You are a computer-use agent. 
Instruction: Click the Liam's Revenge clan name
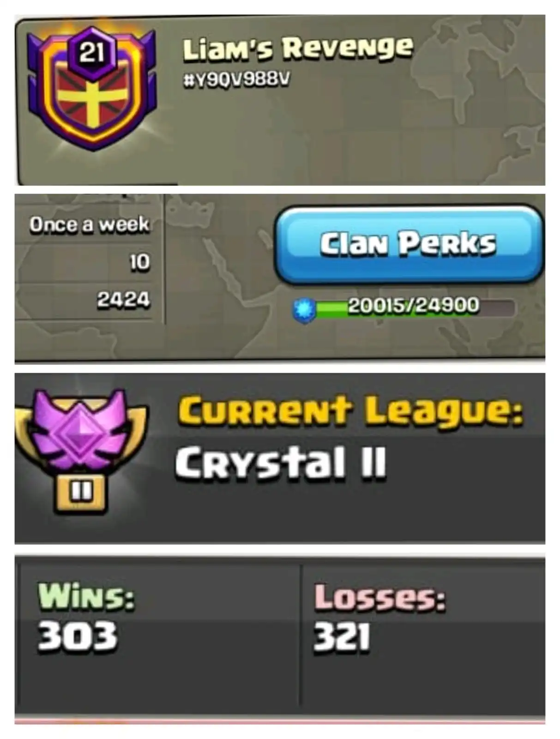click(298, 48)
